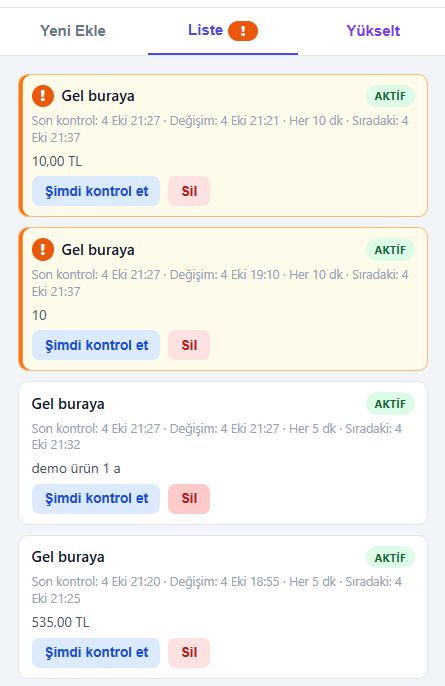Delete the 10,00 TL entry with Sil
Screen dimensions: 445x686
tap(189, 191)
